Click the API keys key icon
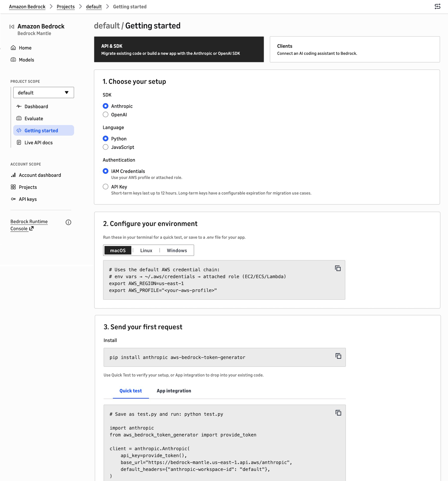 (13, 199)
